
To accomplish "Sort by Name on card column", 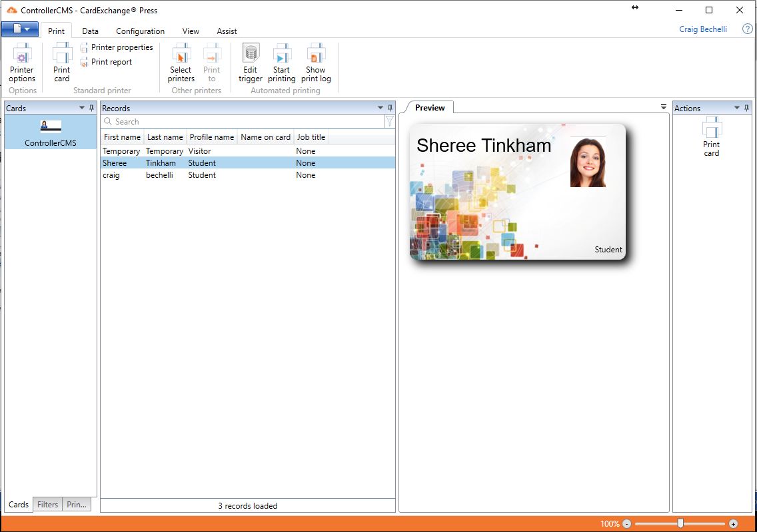I will tap(265, 137).
